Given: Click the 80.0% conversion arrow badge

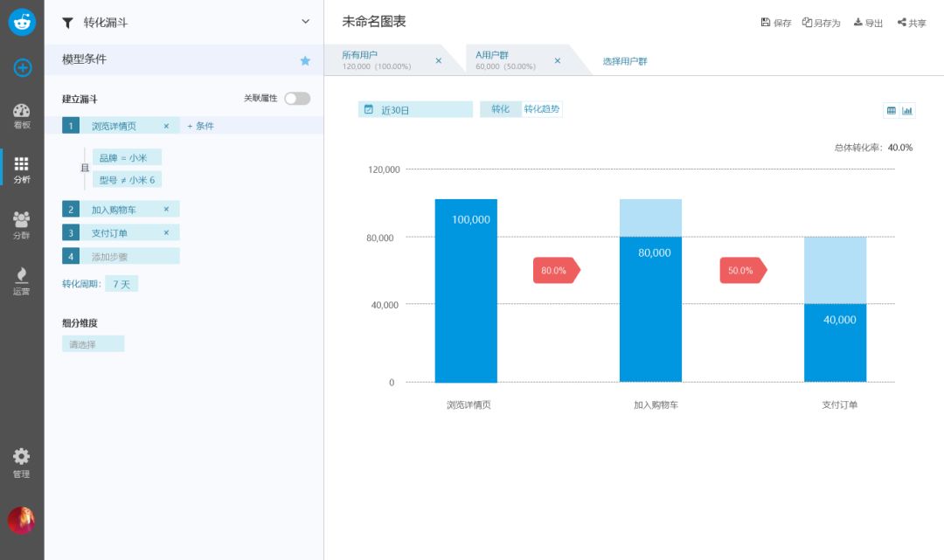Looking at the screenshot, I should (x=556, y=270).
